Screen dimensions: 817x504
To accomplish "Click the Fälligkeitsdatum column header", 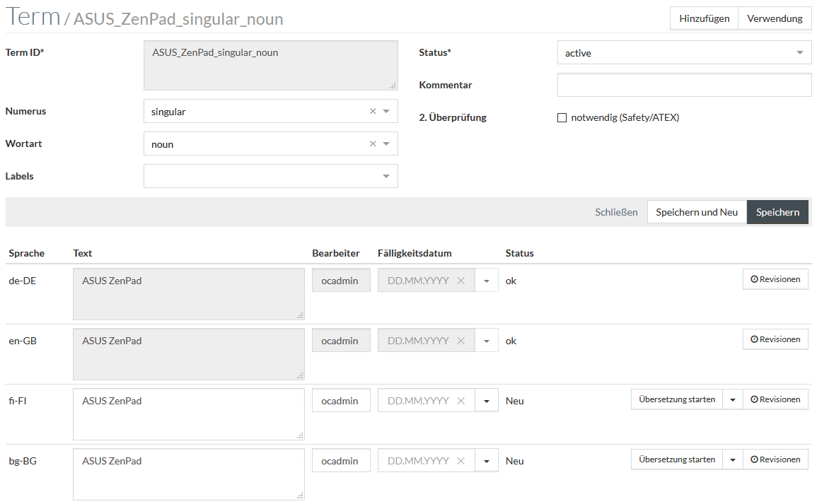I will coord(415,254).
